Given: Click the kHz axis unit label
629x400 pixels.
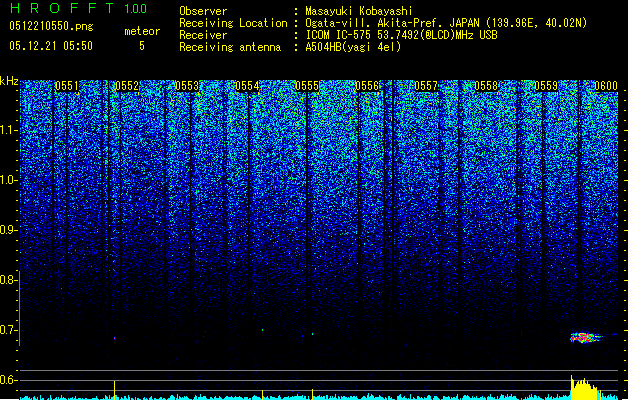Looking at the screenshot, I should (x=9, y=81).
